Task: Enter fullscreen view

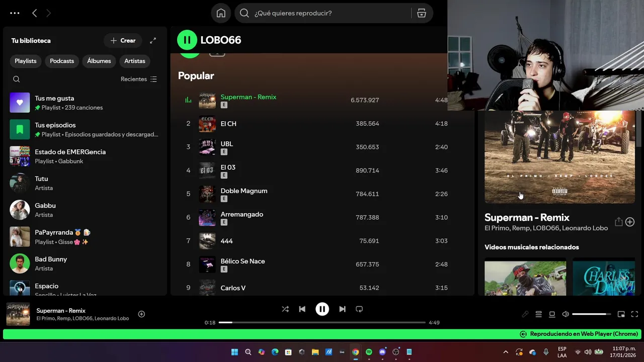Action: 634,314
